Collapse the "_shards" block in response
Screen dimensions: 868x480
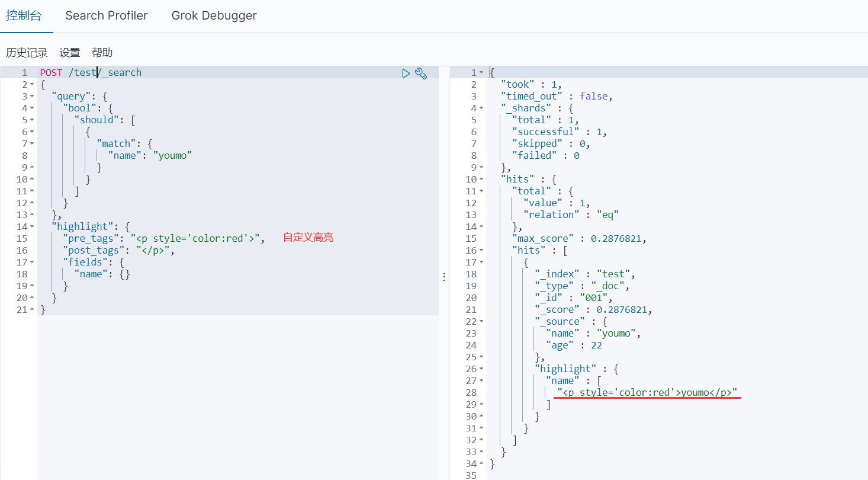[x=481, y=108]
